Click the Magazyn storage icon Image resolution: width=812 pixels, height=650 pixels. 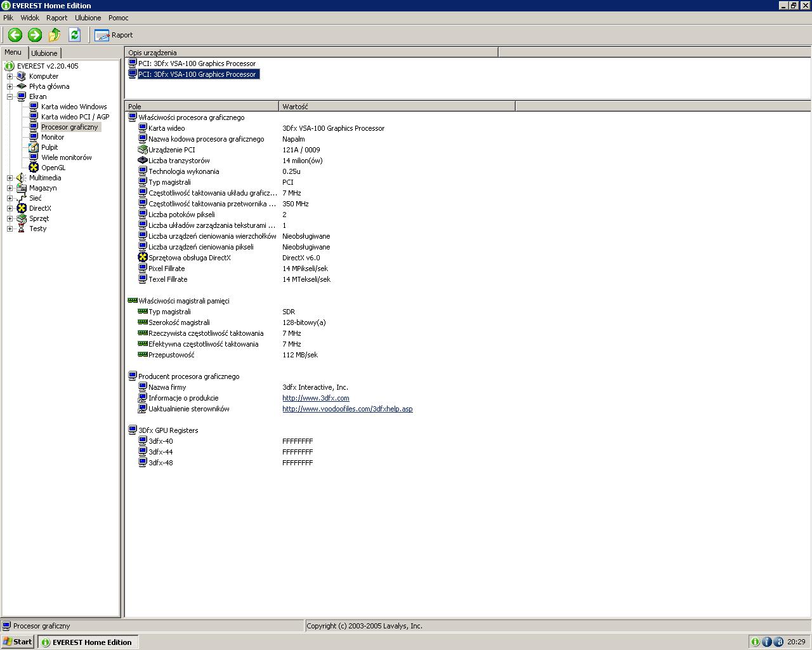pyautogui.click(x=22, y=188)
